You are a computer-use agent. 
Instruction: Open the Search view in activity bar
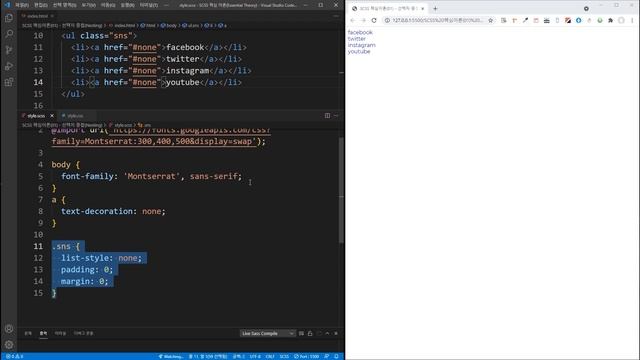point(9,34)
